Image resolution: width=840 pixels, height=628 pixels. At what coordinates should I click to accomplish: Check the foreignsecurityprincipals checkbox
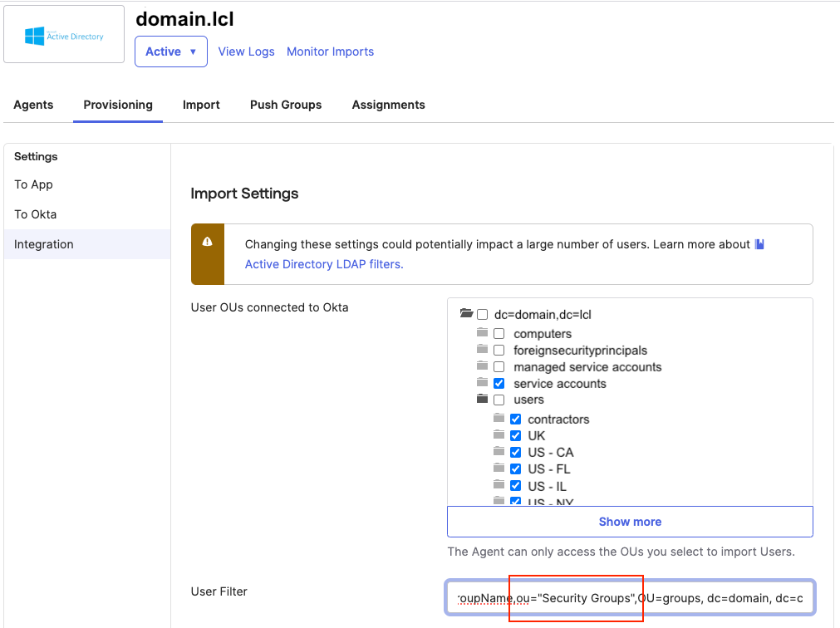[499, 351]
